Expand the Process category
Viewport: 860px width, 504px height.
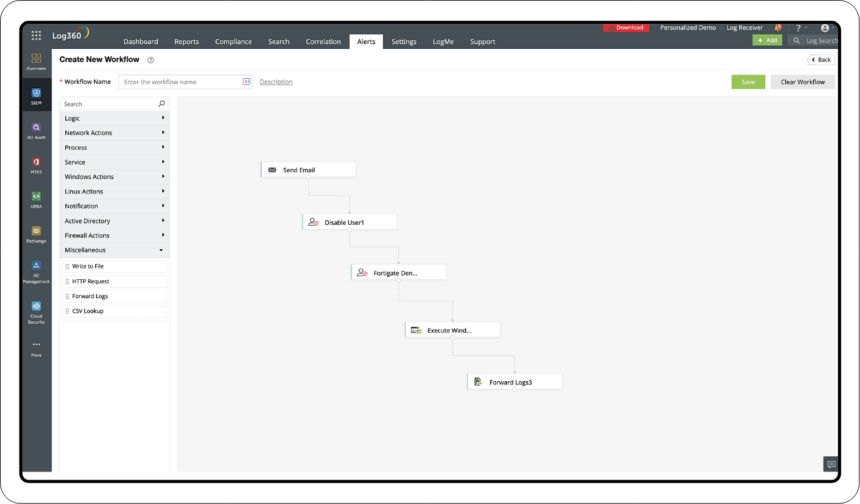click(x=115, y=148)
